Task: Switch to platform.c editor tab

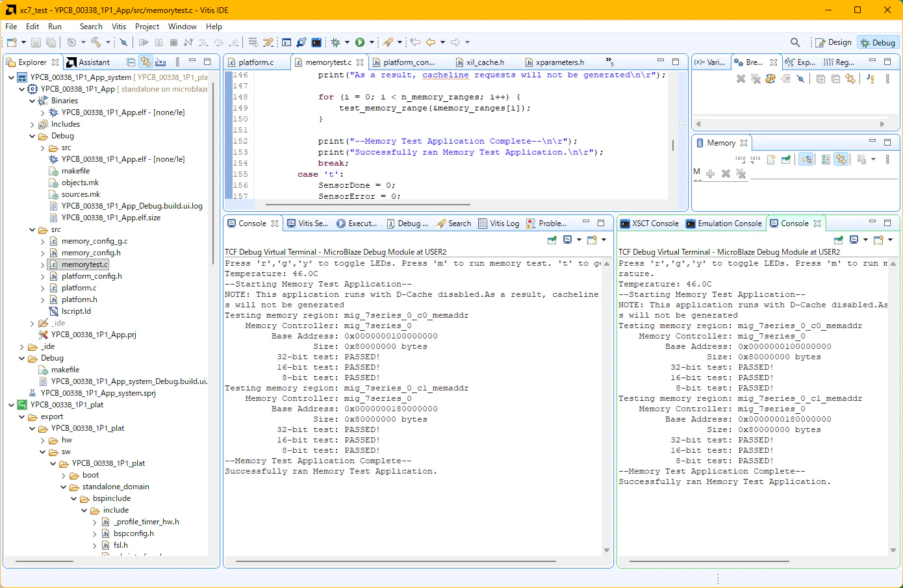Action: tap(255, 62)
